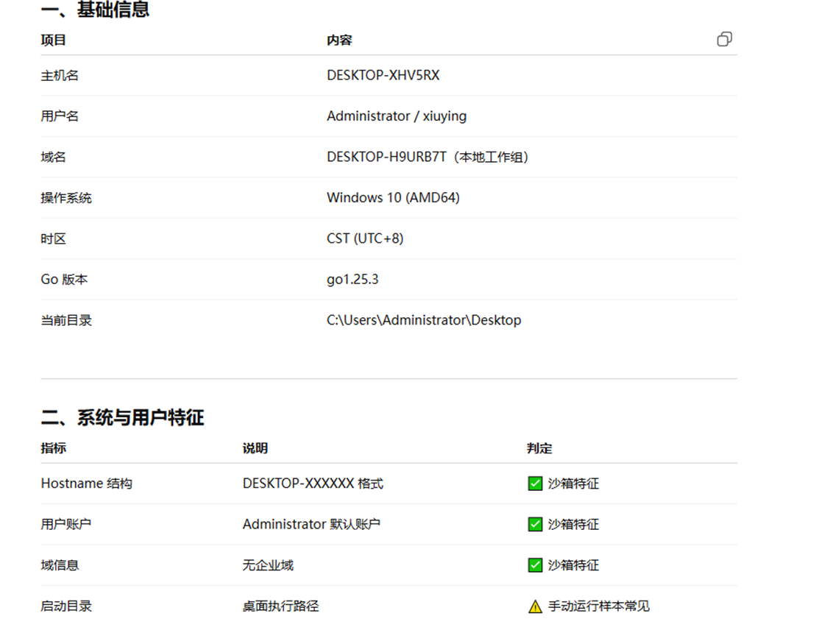819x644 pixels.
Task: Select the path C:\Users\Administrator\Desktop
Action: pos(424,320)
